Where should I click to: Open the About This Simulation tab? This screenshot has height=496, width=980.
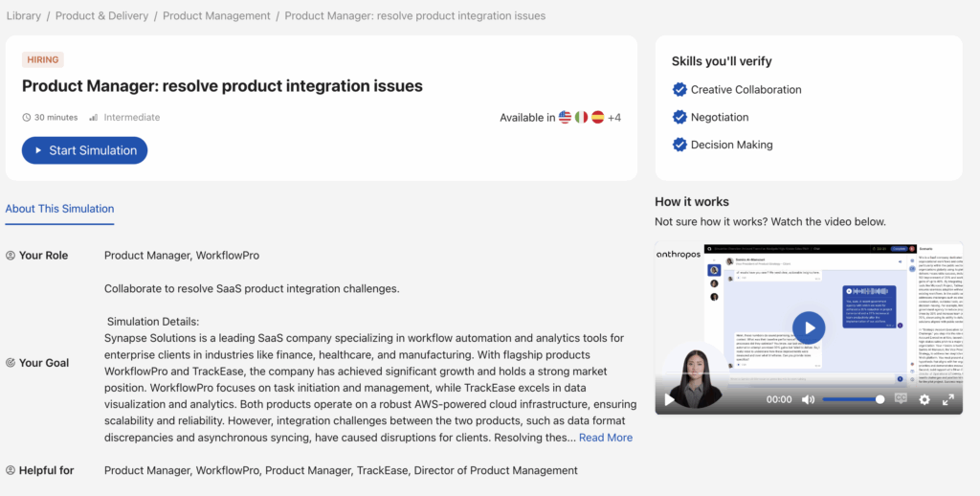59,209
